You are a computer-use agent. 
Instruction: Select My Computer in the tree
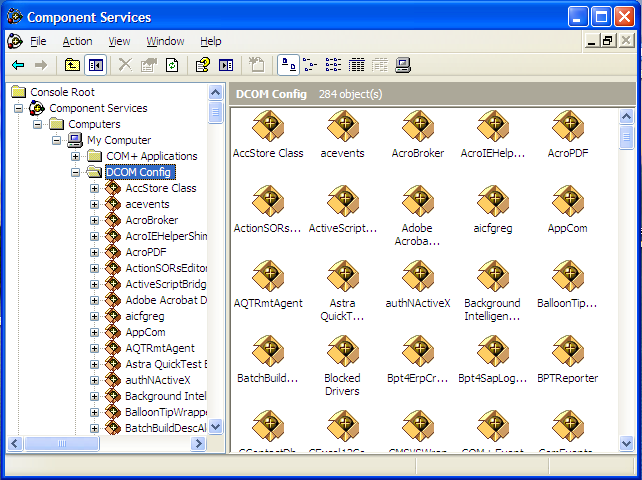pos(119,140)
